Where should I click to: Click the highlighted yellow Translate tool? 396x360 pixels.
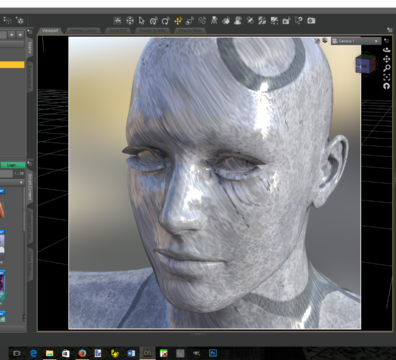pyautogui.click(x=178, y=21)
